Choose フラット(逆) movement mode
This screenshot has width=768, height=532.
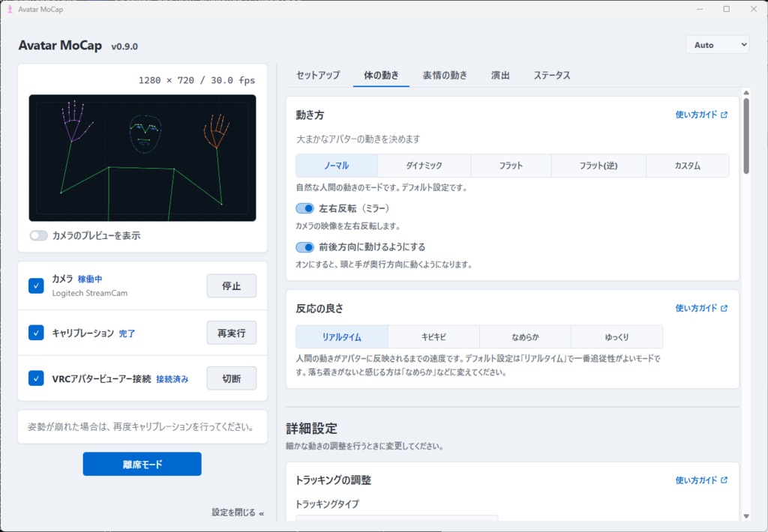click(598, 166)
